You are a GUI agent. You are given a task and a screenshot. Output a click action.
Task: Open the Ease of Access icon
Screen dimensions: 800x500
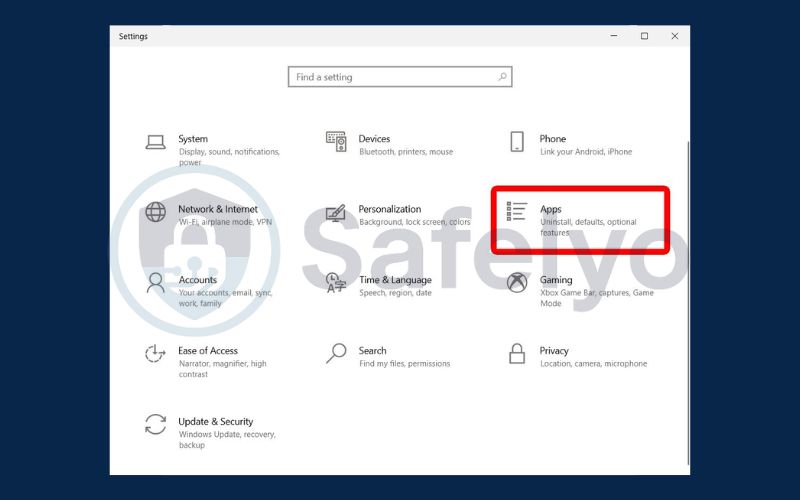(x=155, y=354)
